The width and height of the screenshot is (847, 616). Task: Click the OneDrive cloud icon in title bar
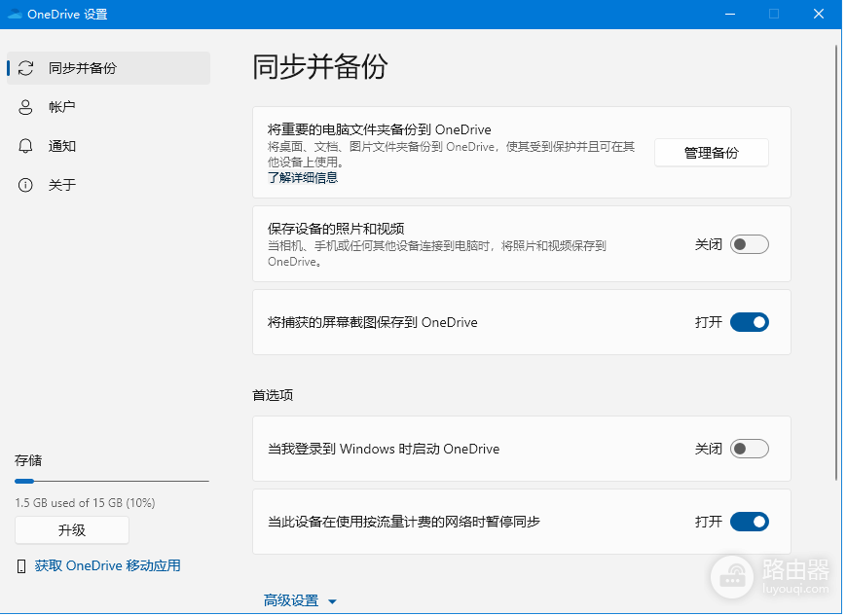tap(15, 14)
